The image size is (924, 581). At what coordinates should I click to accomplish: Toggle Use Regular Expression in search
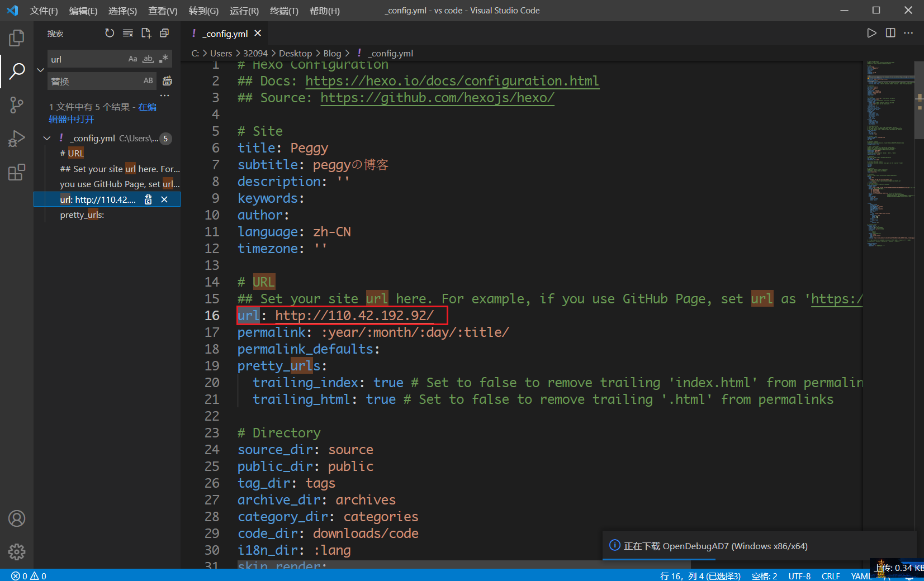point(163,59)
